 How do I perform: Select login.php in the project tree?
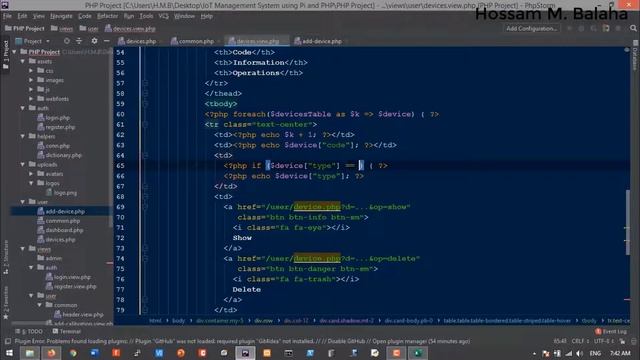pyautogui.click(x=53, y=118)
